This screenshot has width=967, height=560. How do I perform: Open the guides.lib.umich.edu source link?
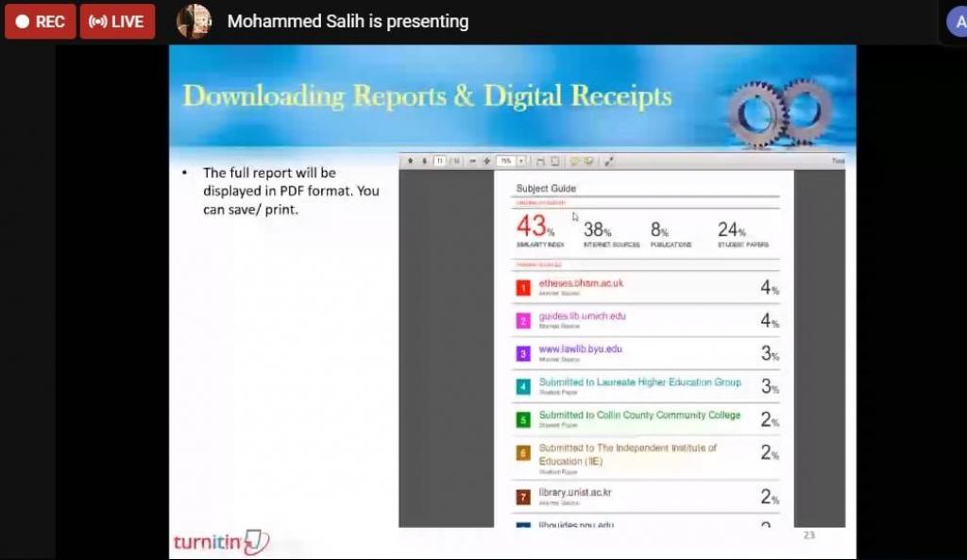[582, 316]
